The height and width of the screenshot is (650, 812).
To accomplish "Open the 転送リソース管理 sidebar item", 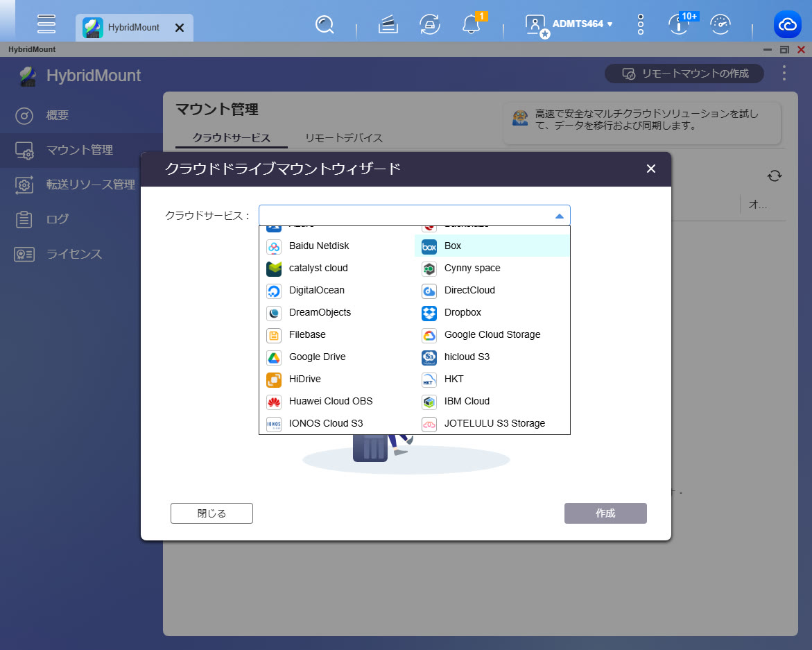I will coord(90,185).
